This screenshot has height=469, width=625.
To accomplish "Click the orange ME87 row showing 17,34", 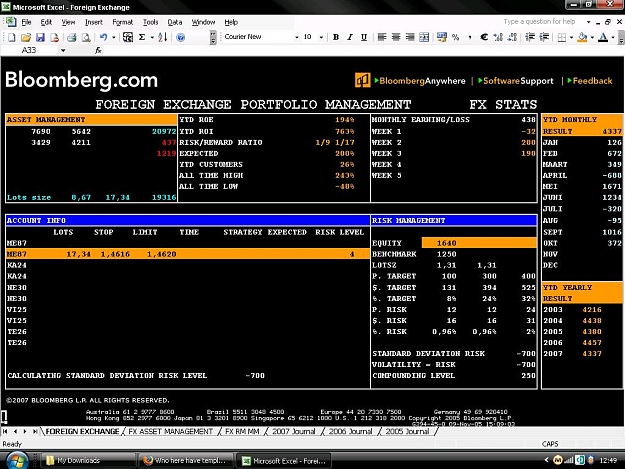I will pos(188,254).
